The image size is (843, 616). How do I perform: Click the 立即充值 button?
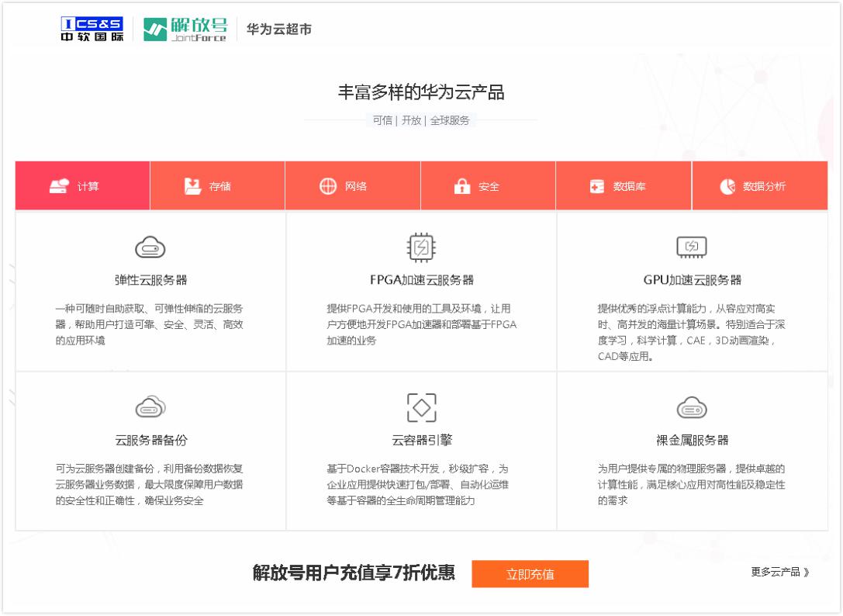tap(530, 574)
